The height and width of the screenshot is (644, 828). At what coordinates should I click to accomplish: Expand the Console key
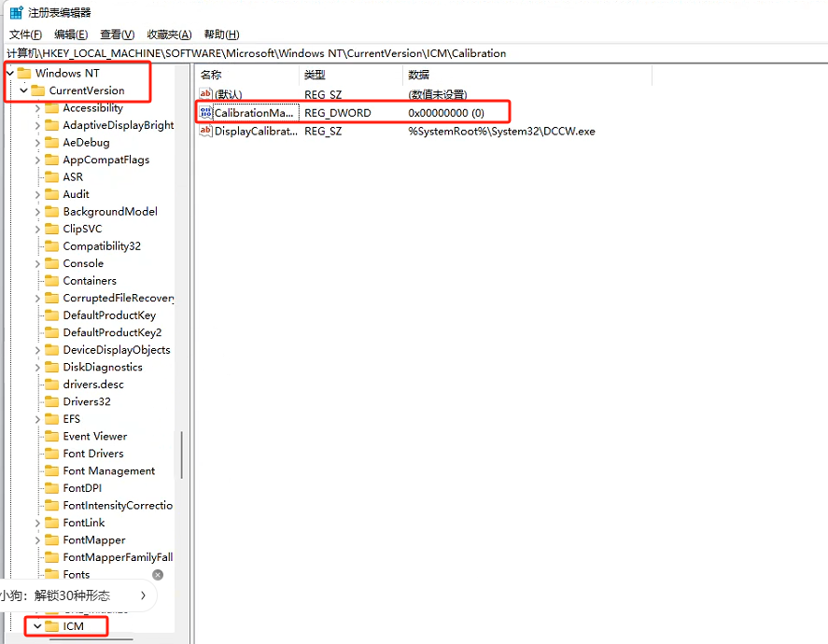(x=37, y=263)
